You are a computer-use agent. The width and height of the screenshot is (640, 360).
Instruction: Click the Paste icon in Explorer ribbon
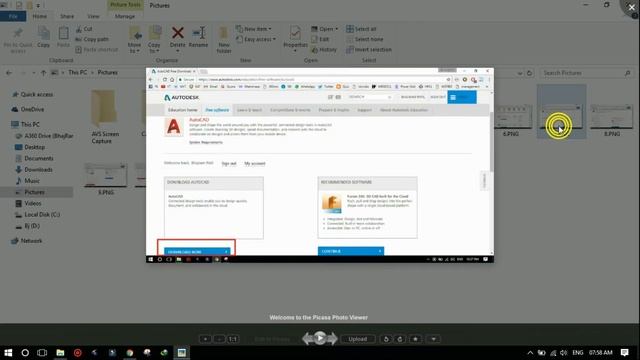[63, 37]
